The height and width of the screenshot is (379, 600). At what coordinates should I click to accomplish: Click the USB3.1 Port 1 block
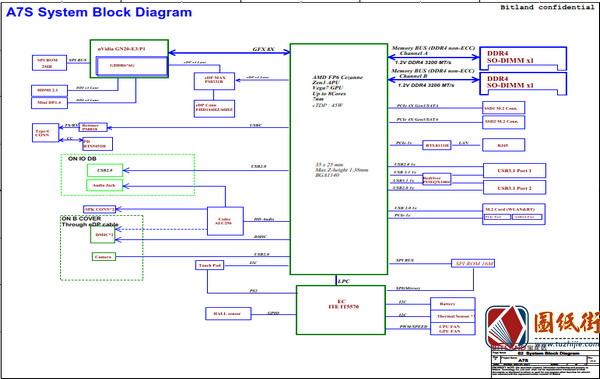click(514, 171)
